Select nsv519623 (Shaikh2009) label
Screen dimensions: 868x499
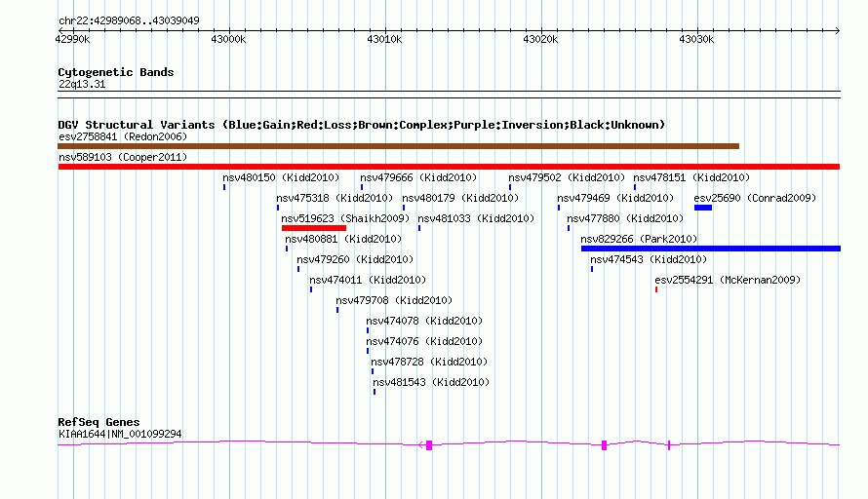[x=345, y=218]
